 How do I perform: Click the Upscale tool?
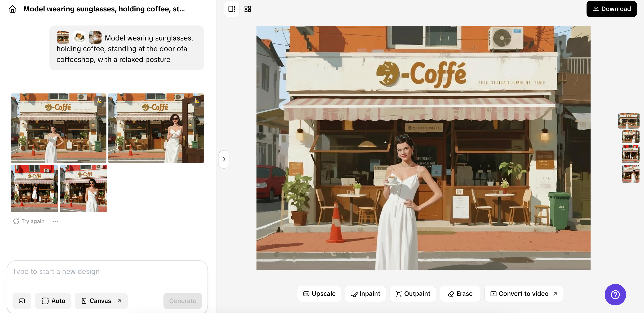pyautogui.click(x=319, y=294)
